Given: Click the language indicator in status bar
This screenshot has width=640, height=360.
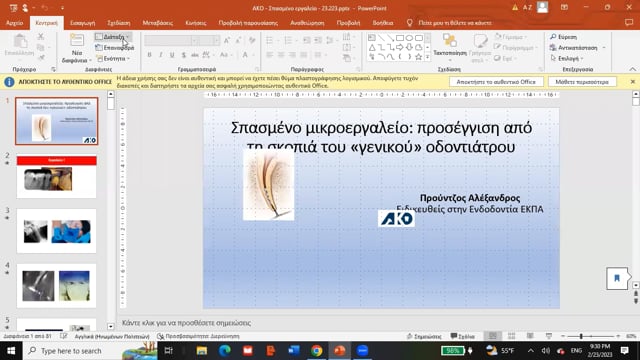Looking at the screenshot, I should pos(112,336).
